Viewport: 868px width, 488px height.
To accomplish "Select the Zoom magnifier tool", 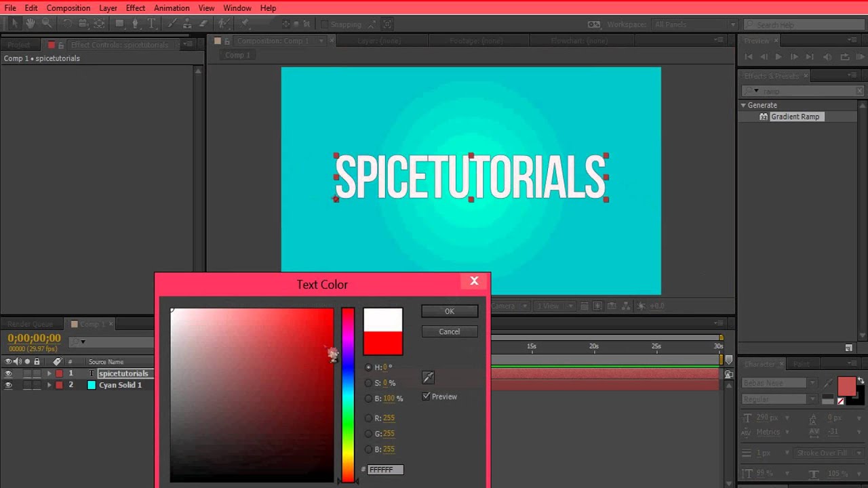I will (46, 24).
